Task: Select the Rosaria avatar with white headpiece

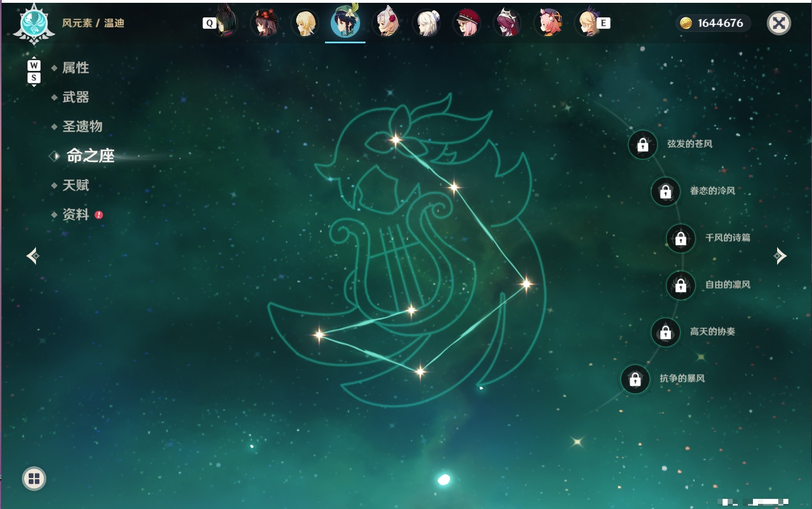Action: pyautogui.click(x=508, y=23)
